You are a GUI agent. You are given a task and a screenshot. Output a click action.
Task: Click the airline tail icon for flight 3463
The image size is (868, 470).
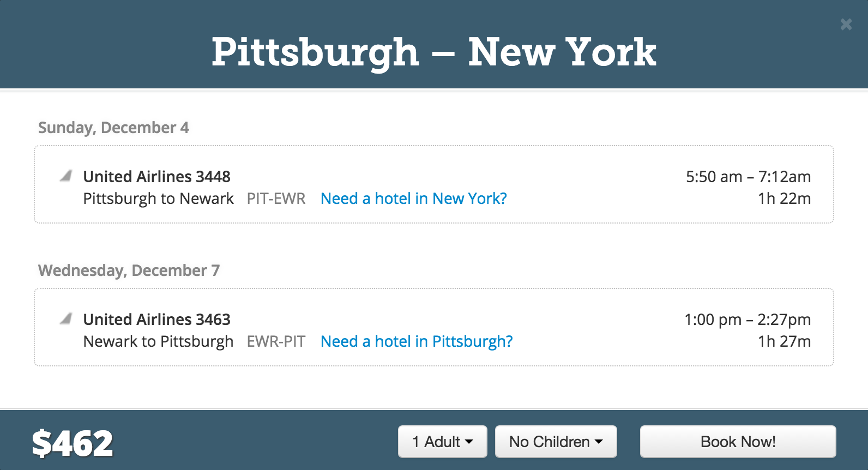[66, 318]
